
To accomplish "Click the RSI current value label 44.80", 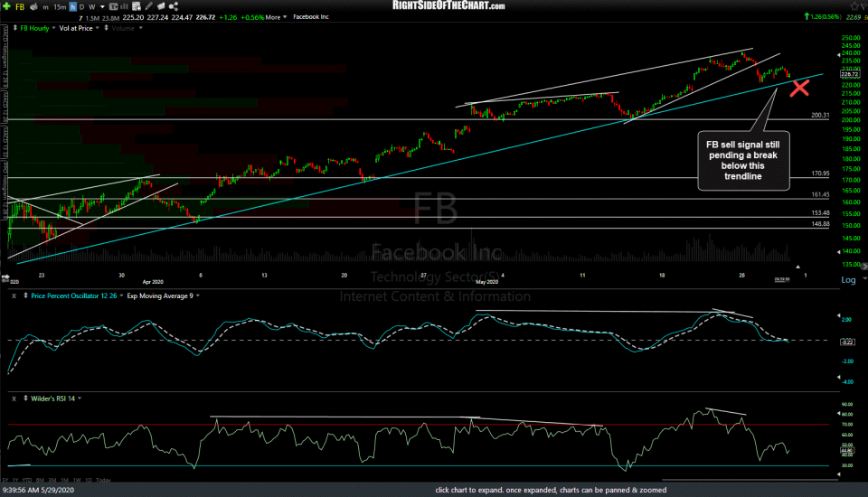I will [847, 451].
